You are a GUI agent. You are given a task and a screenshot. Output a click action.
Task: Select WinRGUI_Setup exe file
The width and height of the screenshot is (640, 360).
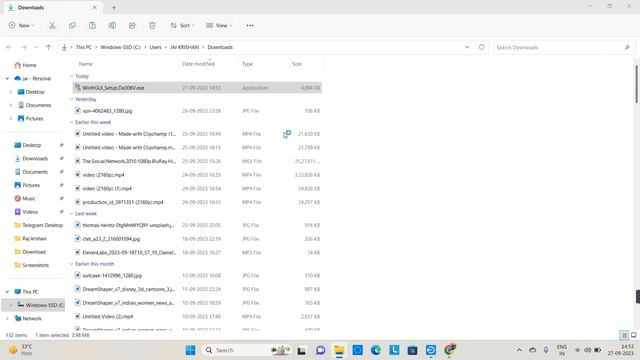(x=197, y=88)
